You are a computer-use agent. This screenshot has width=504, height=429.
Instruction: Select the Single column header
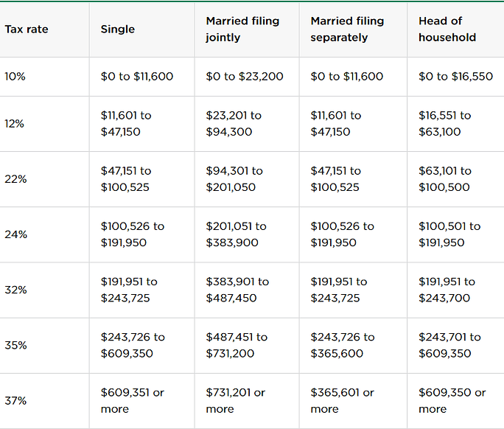[x=118, y=29]
